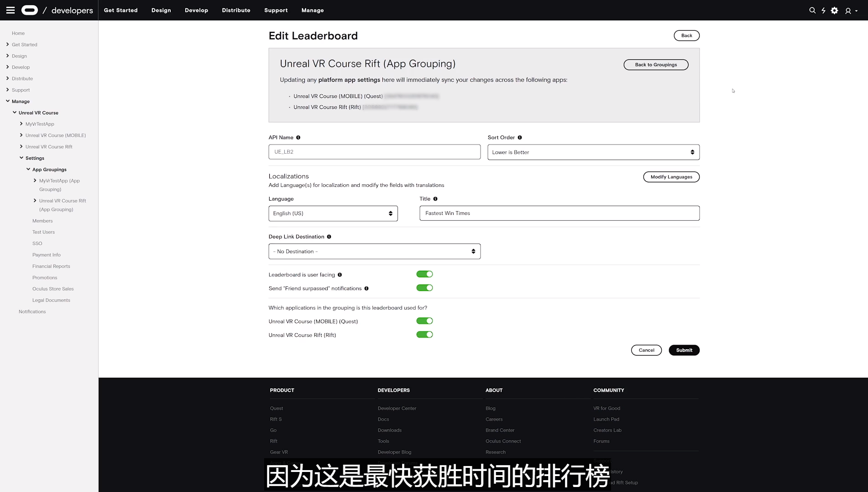This screenshot has width=868, height=492.
Task: Open Blog link in the footer
Action: (x=491, y=408)
